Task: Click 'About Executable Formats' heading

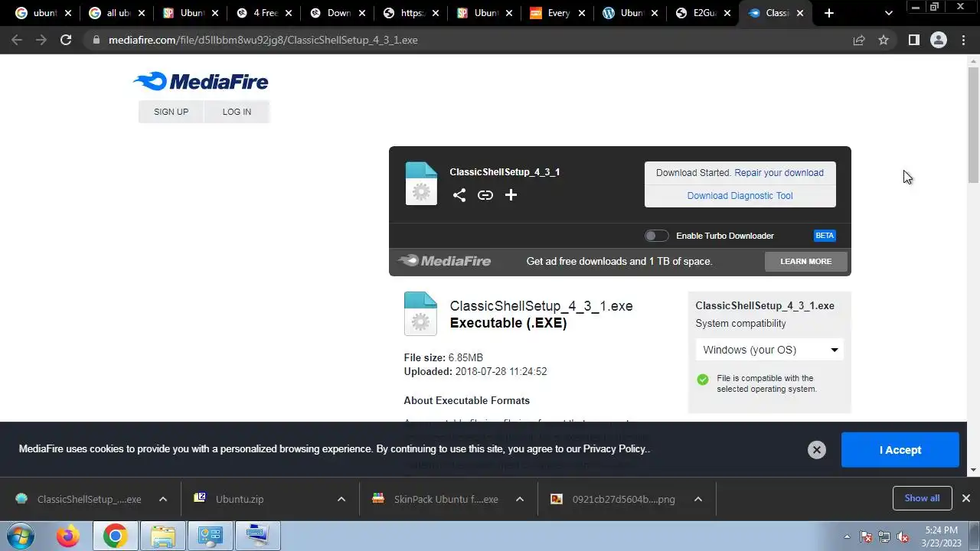Action: click(x=466, y=400)
